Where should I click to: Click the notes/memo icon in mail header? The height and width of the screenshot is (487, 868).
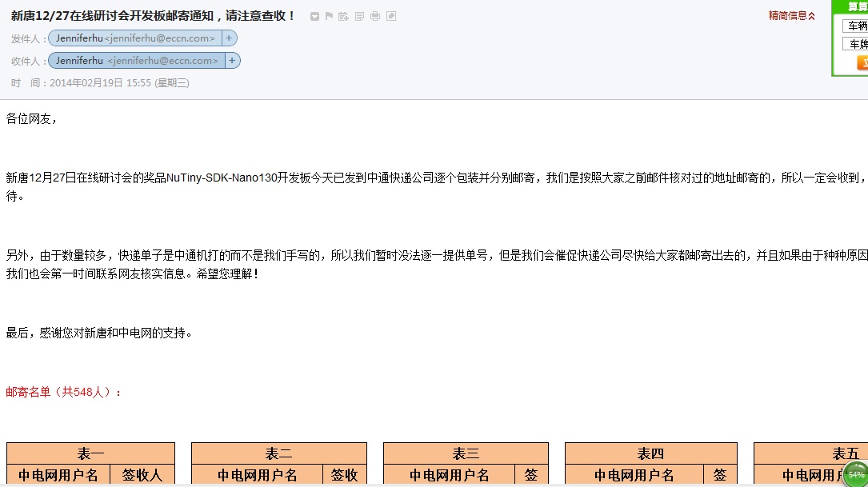[x=359, y=17]
